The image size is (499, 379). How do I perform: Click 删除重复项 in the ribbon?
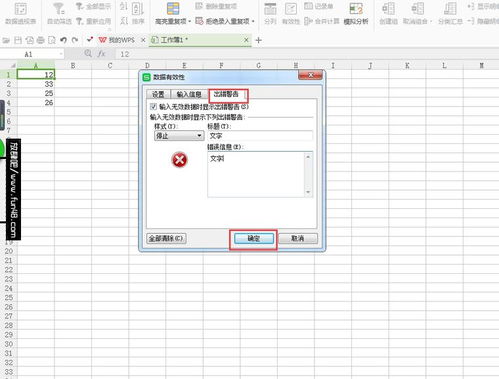coord(216,6)
